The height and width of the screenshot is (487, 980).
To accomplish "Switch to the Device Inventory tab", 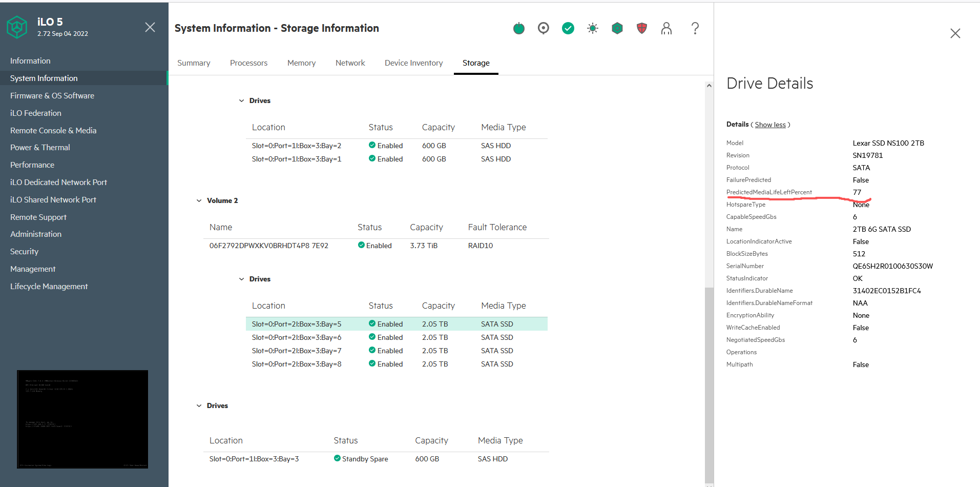I will coord(413,63).
